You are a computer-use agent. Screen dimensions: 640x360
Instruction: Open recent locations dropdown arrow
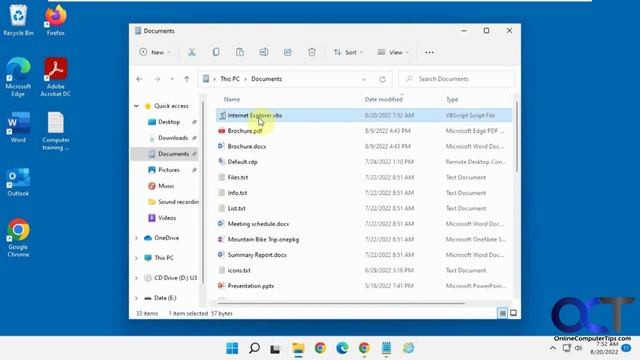pyautogui.click(x=172, y=79)
